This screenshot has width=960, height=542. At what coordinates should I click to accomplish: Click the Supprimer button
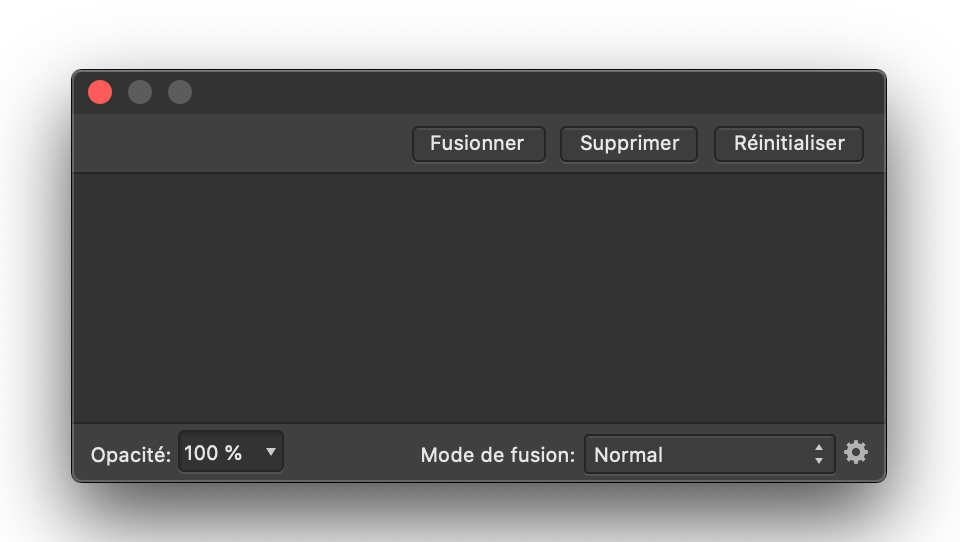tap(629, 144)
